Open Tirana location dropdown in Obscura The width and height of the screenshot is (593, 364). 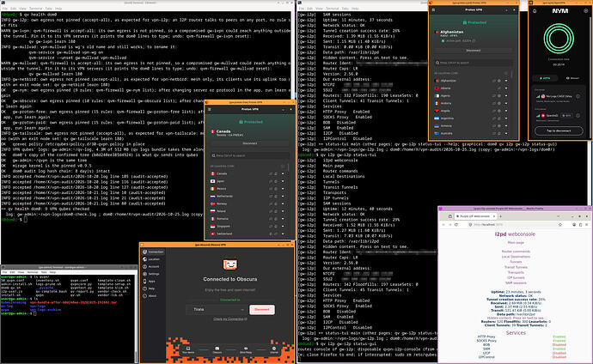(217, 310)
